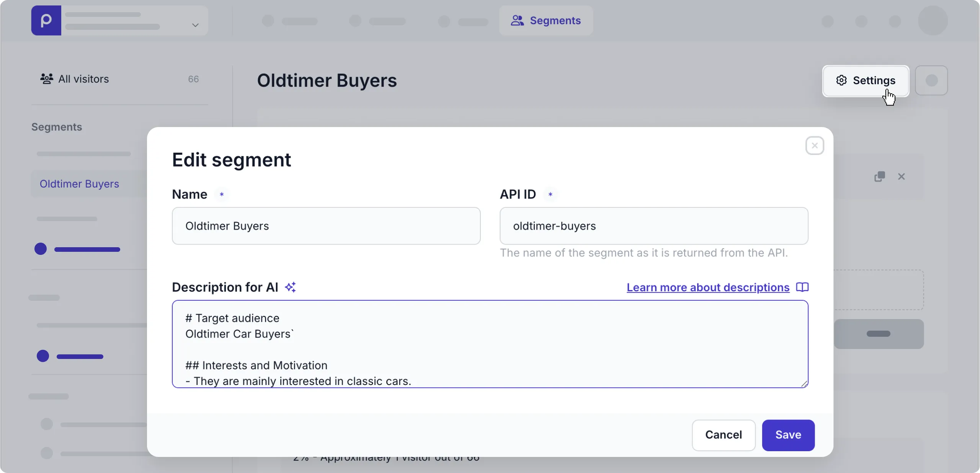Switch to the Segments section in the top bar
The image size is (980, 473).
coord(546,21)
